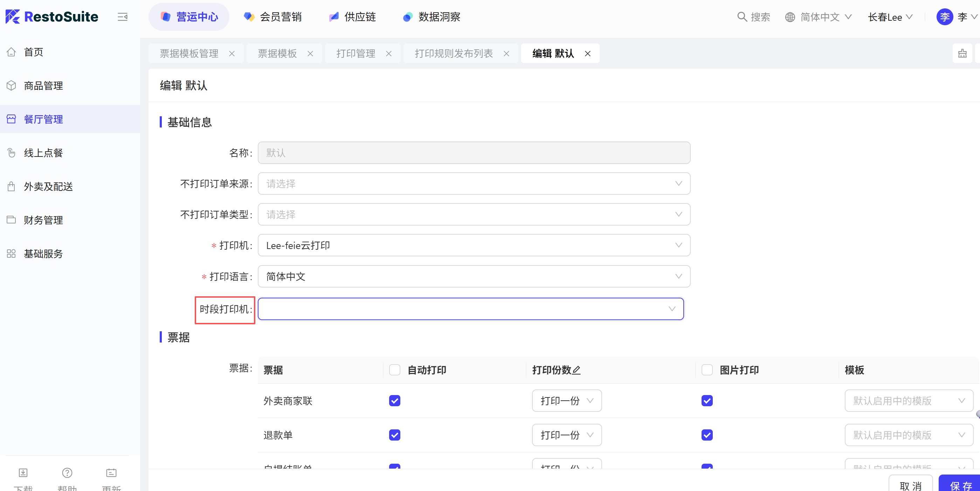
Task: Toggle the 自动打印 header checkbox
Action: [394, 370]
